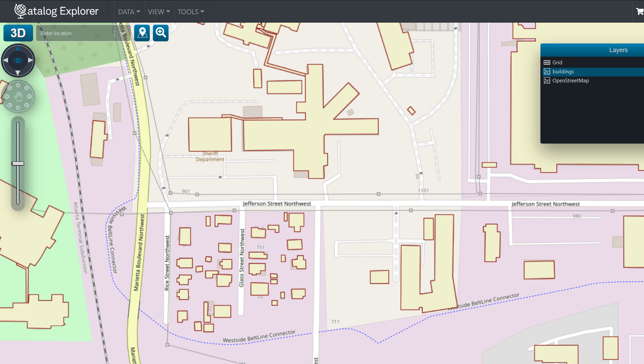The image size is (644, 364).
Task: Click the down arrow on the look compass
Action: tap(18, 73)
